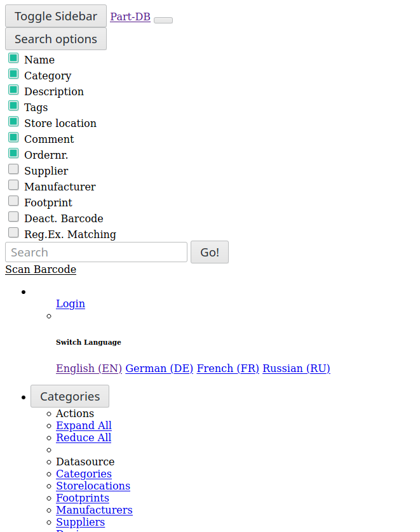Select French (FR) language
Image resolution: width=420 pixels, height=532 pixels.
pyautogui.click(x=228, y=368)
